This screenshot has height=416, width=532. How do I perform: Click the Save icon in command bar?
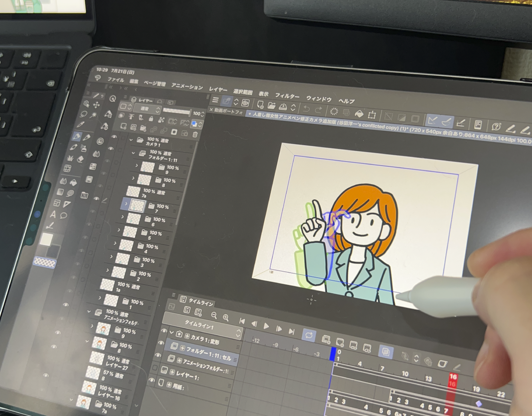[283, 107]
